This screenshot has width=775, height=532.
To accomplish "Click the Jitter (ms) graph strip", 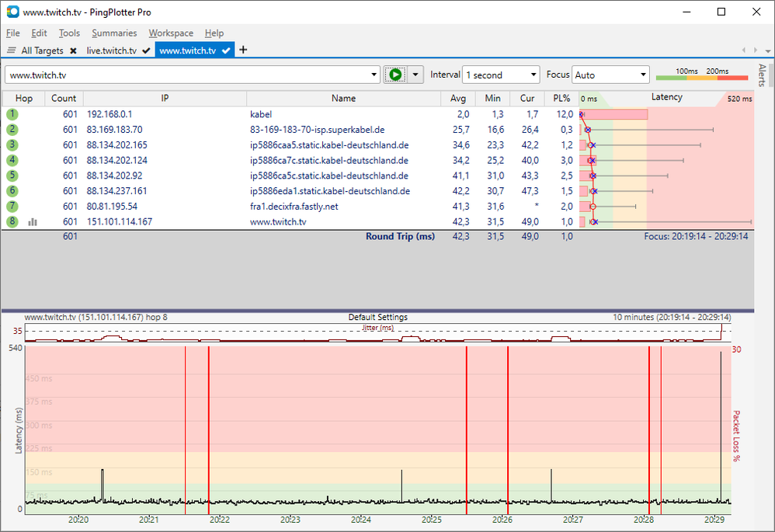I will point(377,332).
